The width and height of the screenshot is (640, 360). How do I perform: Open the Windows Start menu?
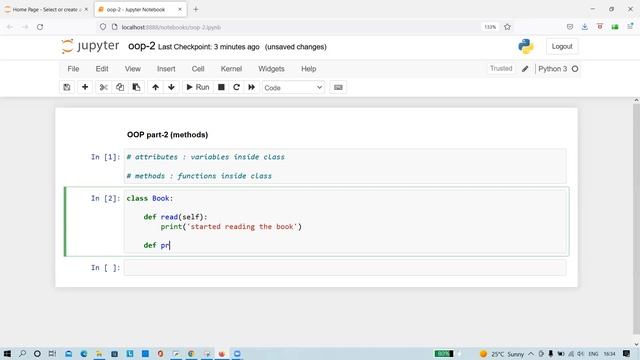(x=7, y=353)
